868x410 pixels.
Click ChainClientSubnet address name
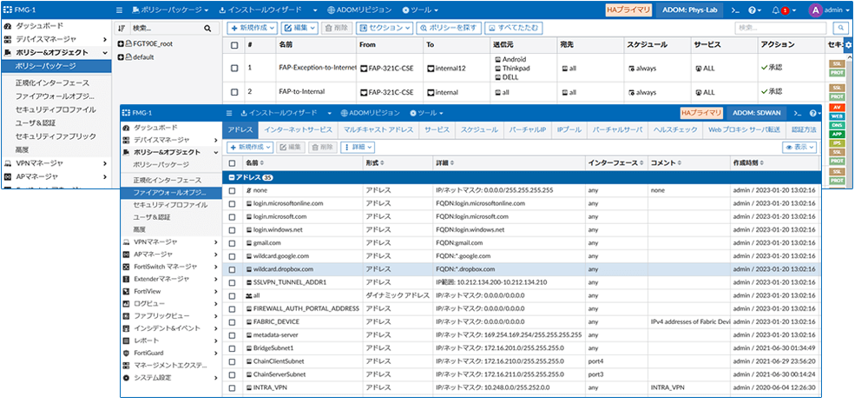[x=279, y=361]
